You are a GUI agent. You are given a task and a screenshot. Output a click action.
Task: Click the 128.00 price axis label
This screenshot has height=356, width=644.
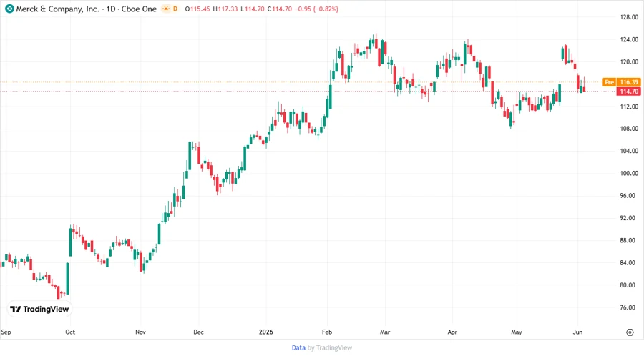click(x=629, y=17)
